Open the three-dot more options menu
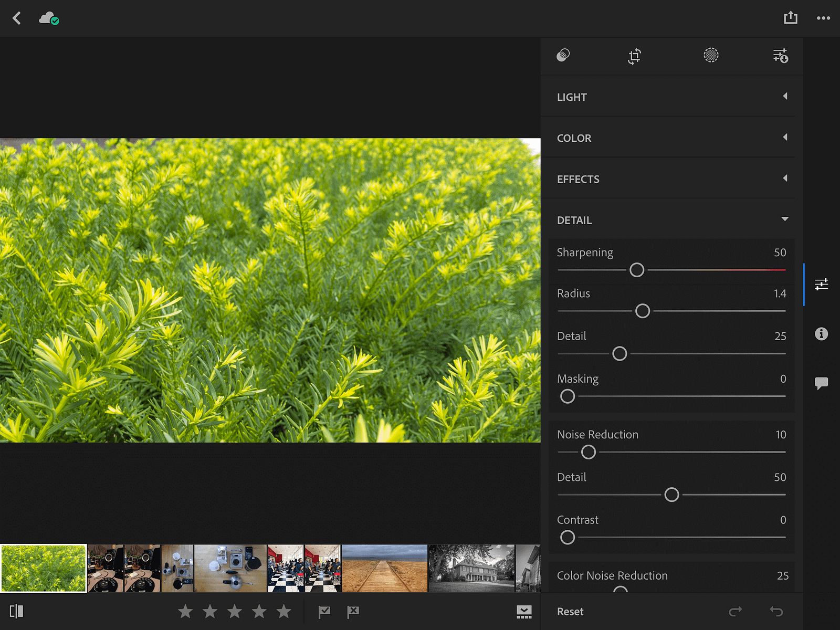The width and height of the screenshot is (840, 630). coord(823,18)
